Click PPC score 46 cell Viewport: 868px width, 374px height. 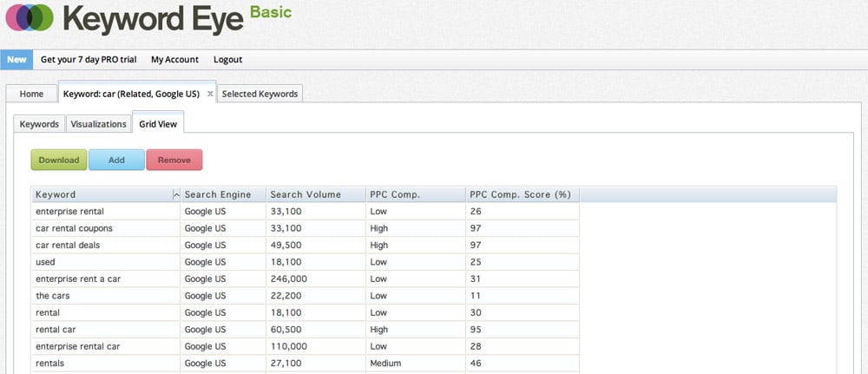click(523, 364)
